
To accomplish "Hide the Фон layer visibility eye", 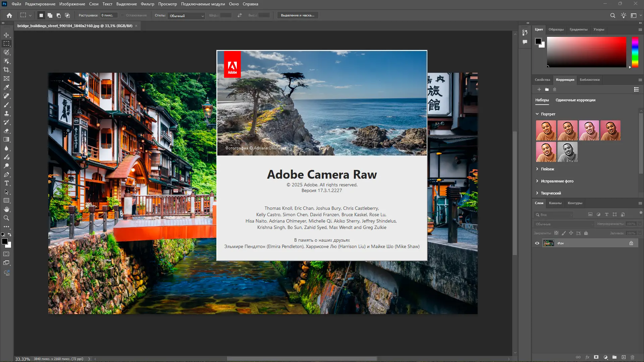I will (x=537, y=243).
